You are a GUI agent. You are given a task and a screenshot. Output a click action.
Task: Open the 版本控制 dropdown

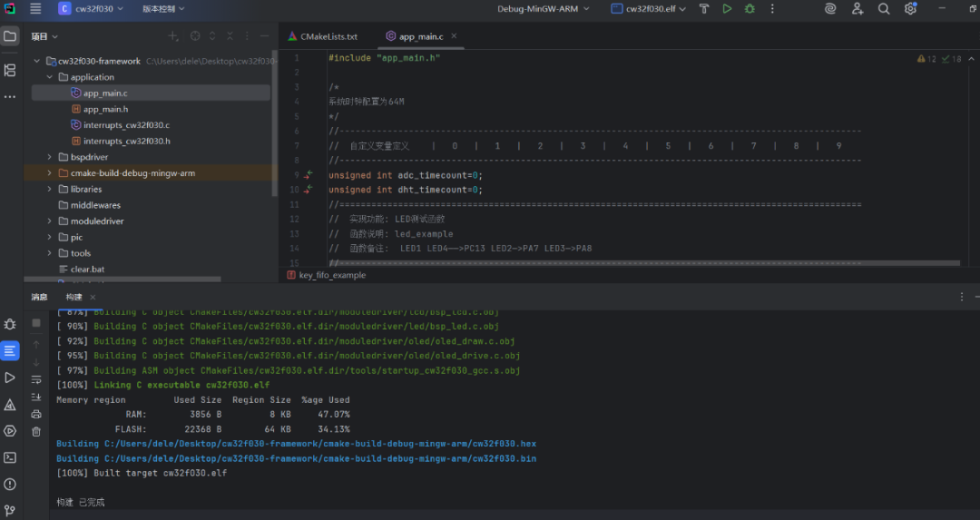tap(163, 9)
